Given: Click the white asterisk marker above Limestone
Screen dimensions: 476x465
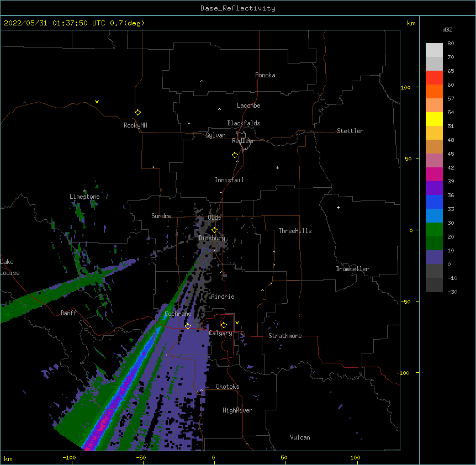Looking at the screenshot, I should [84, 191].
